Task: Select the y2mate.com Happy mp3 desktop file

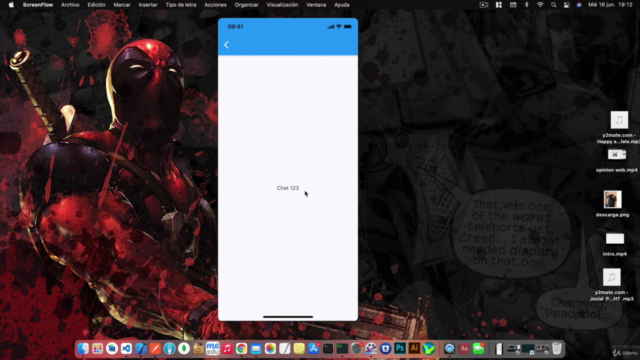Action: (619, 127)
